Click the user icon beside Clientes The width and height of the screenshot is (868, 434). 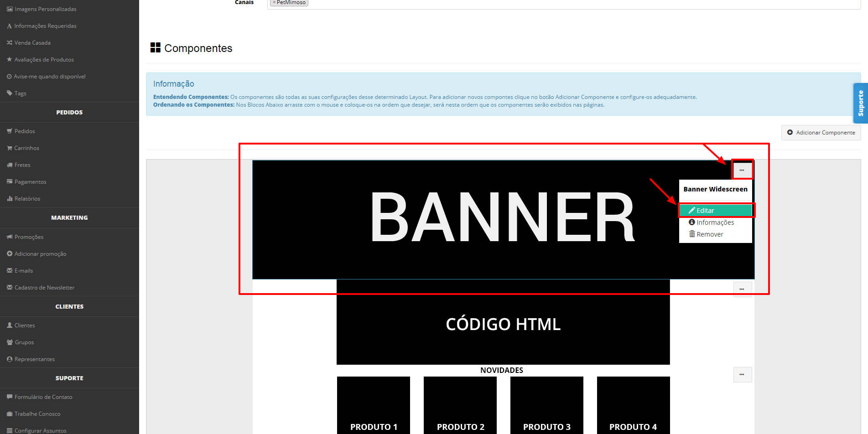(10, 325)
